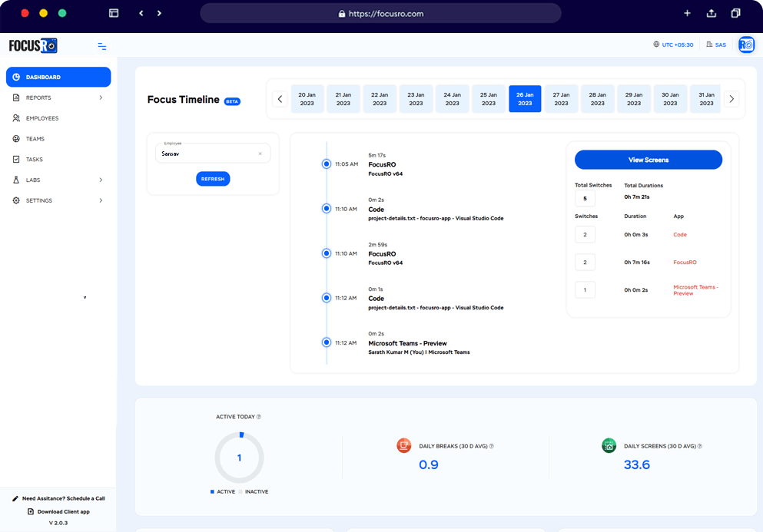Select the 27 Jan 2023 date tab

coord(561,99)
